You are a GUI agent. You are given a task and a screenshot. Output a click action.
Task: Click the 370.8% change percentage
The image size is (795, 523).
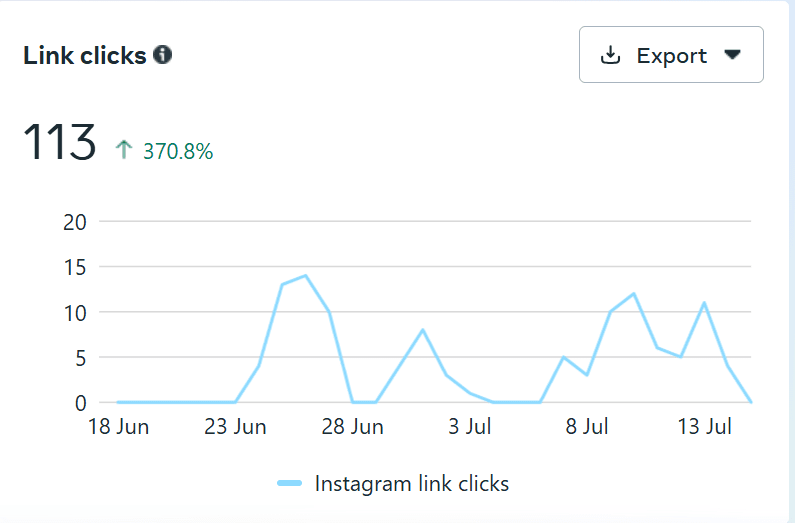coord(178,151)
